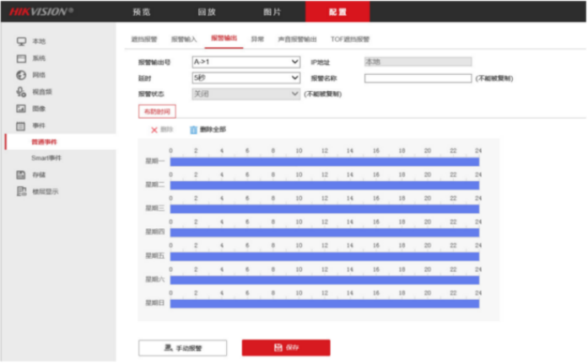Open the 网络 network globe icon

[x=21, y=75]
